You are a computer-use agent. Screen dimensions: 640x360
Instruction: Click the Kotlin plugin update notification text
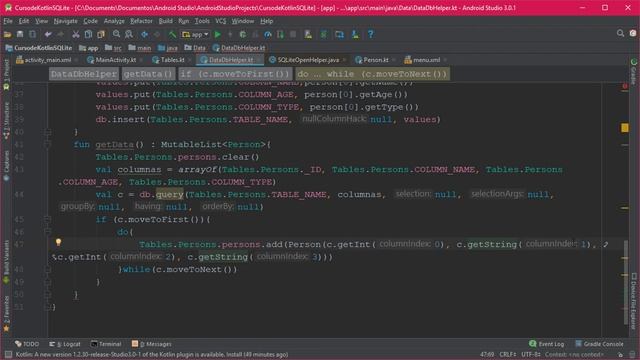point(152,355)
